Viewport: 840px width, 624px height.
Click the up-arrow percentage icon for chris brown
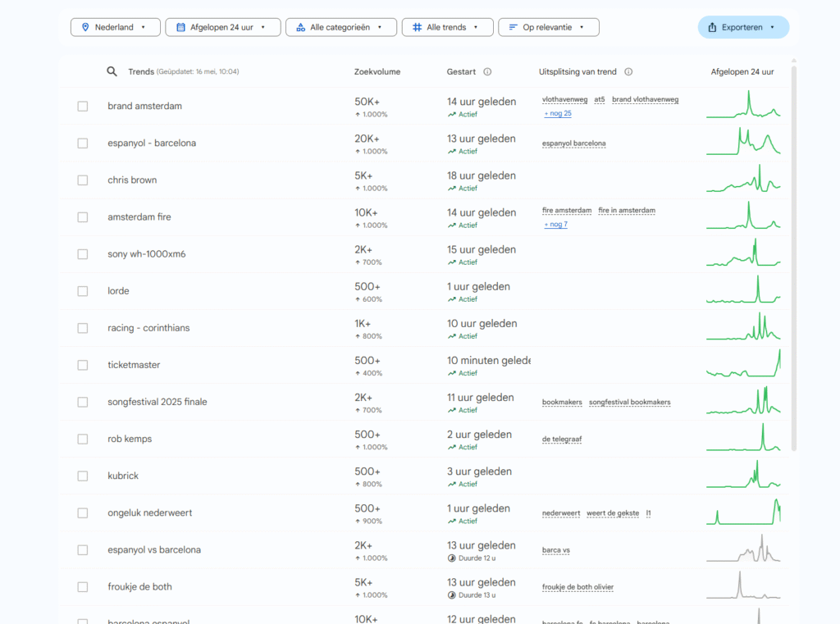click(358, 189)
